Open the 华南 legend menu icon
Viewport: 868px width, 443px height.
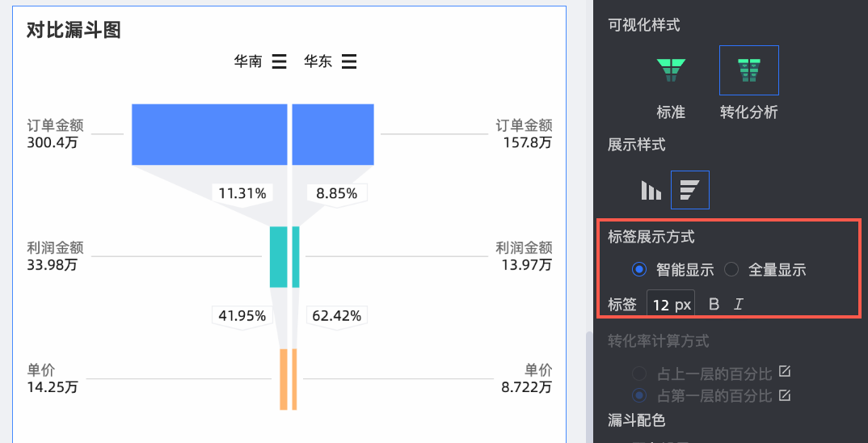pyautogui.click(x=279, y=61)
